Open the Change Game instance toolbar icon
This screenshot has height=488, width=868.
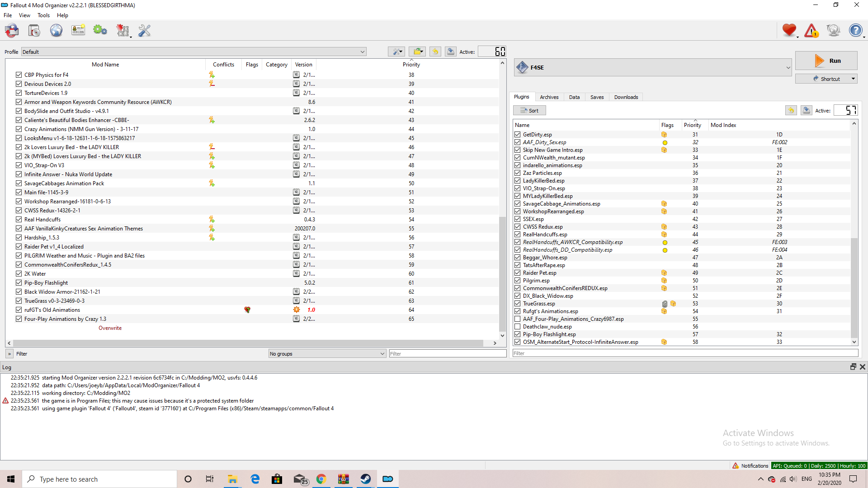[x=12, y=31]
